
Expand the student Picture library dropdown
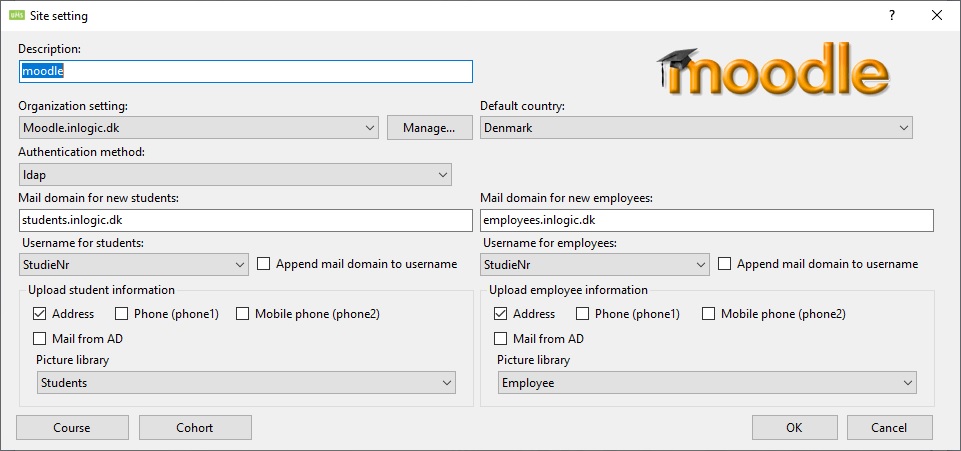coord(246,383)
